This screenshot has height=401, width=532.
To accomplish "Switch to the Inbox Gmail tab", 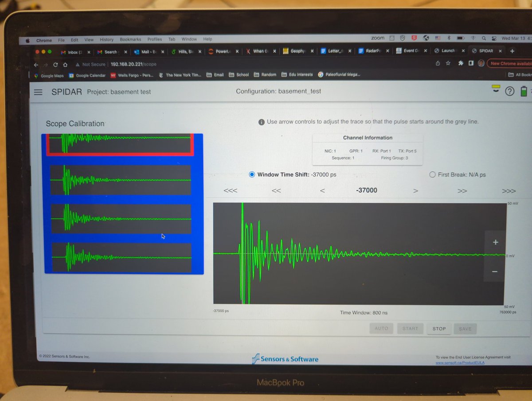I will coord(74,52).
